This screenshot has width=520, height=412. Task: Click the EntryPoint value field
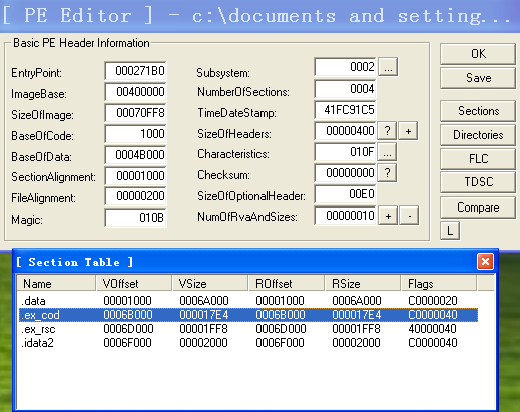[135, 71]
